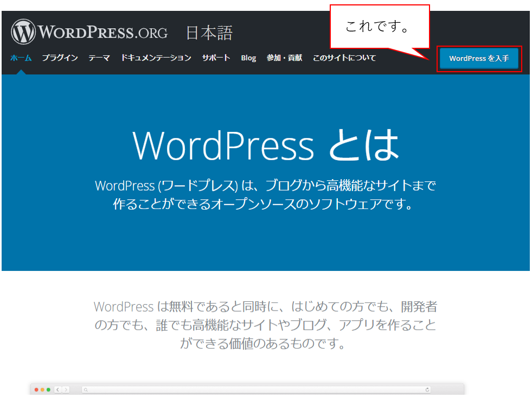Click the green dot in mockup browser
The height and width of the screenshot is (398, 532).
48,389
